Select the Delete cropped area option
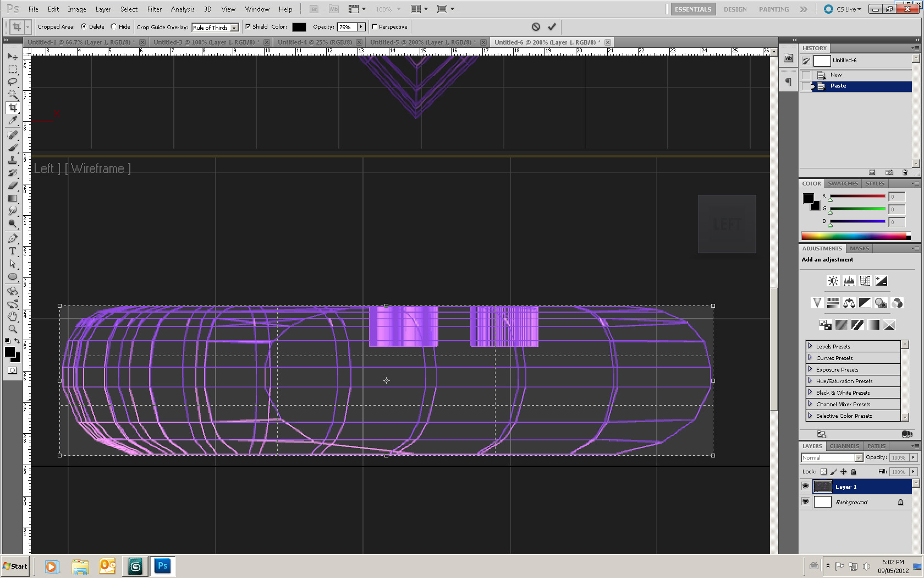Viewport: 924px width, 578px height. click(84, 26)
